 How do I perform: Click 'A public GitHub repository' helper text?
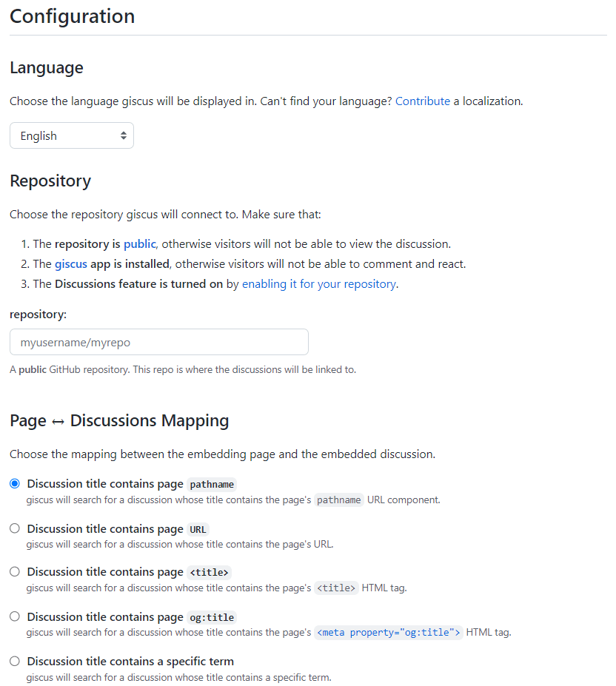coord(183,370)
